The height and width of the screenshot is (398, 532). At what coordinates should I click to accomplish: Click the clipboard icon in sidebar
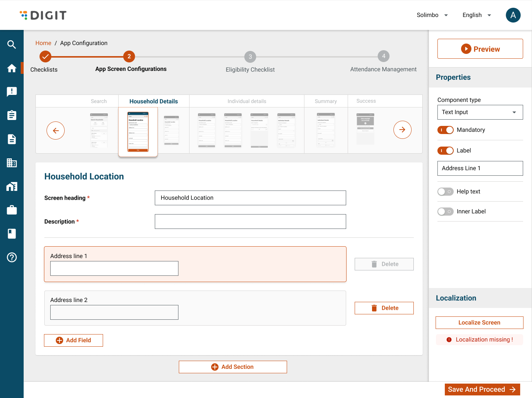12,116
